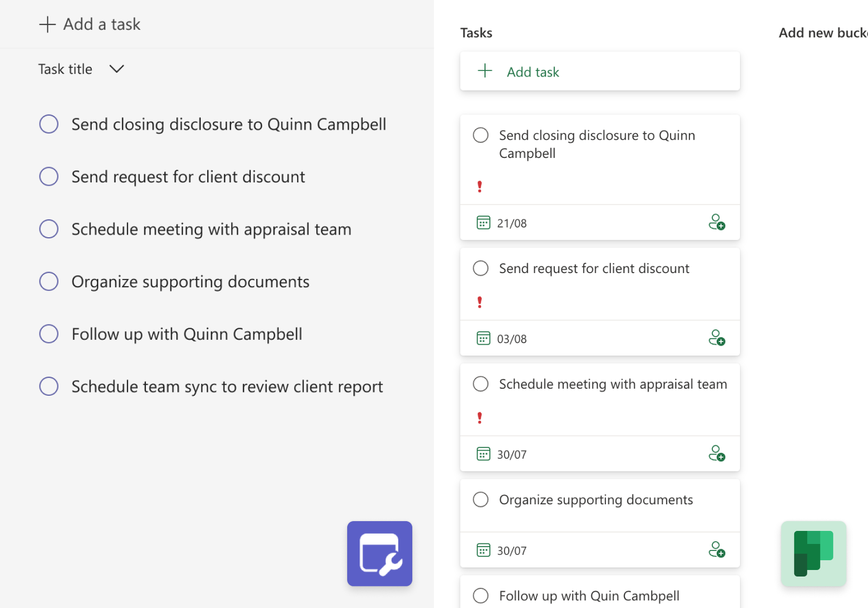Open the Task title sort dropdown
This screenshot has height=608, width=868.
tap(116, 69)
